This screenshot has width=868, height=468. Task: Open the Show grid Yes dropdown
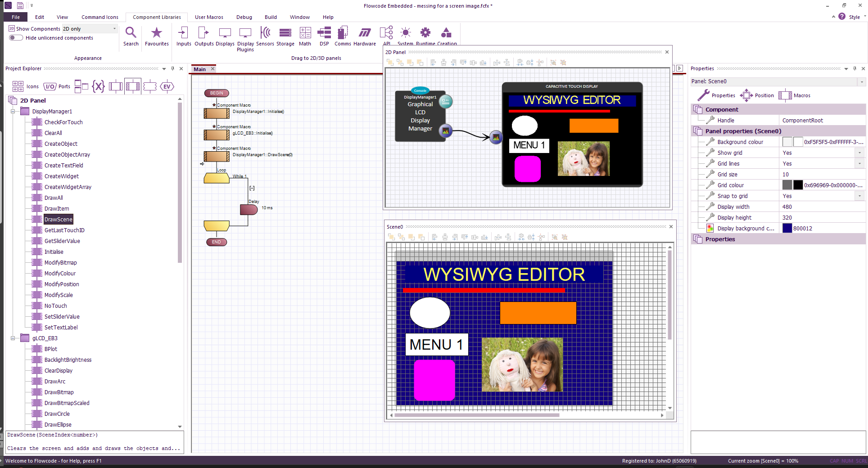tap(860, 153)
